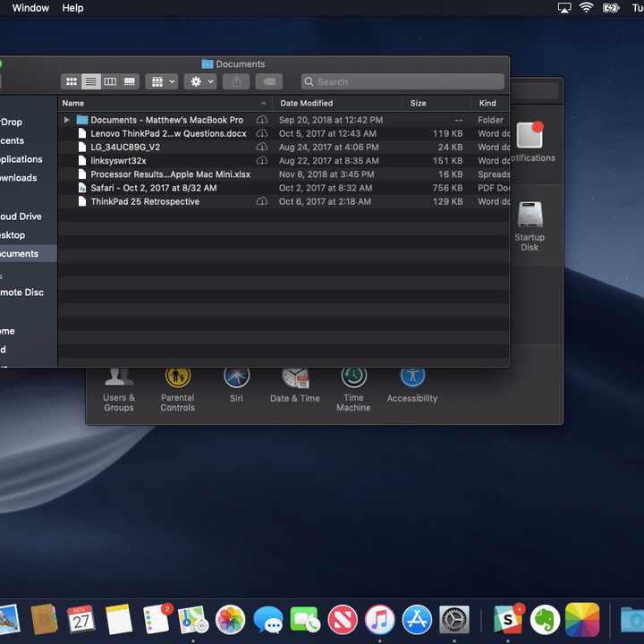
Task: Sort files by Date Modified column
Action: 337,103
